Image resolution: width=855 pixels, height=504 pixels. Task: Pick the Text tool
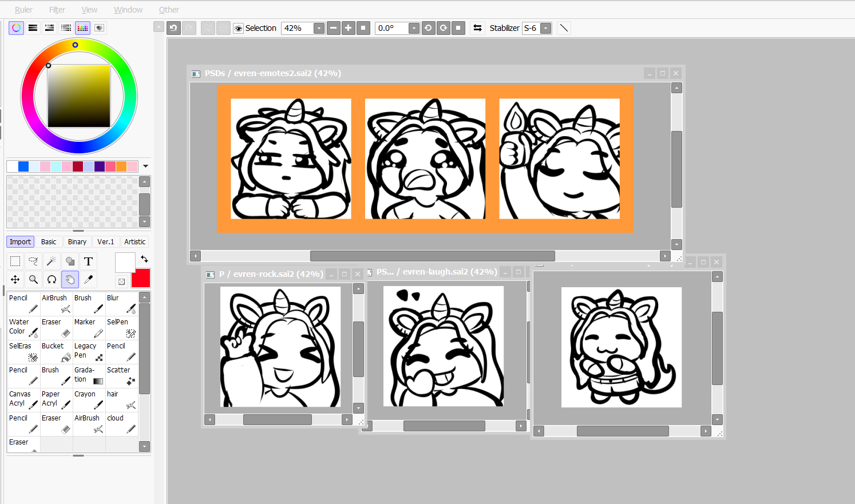click(x=88, y=261)
